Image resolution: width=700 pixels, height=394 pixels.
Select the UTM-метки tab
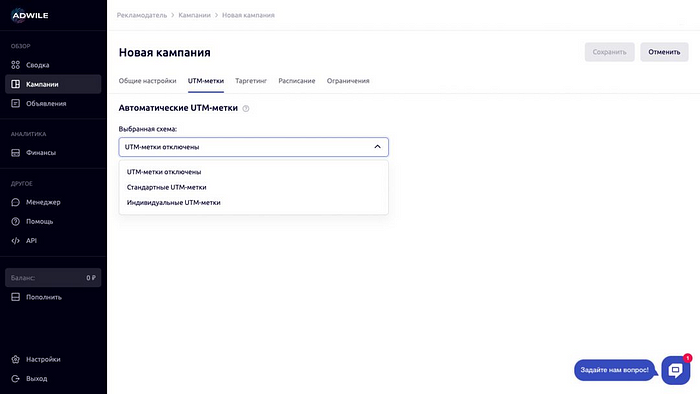(x=206, y=81)
